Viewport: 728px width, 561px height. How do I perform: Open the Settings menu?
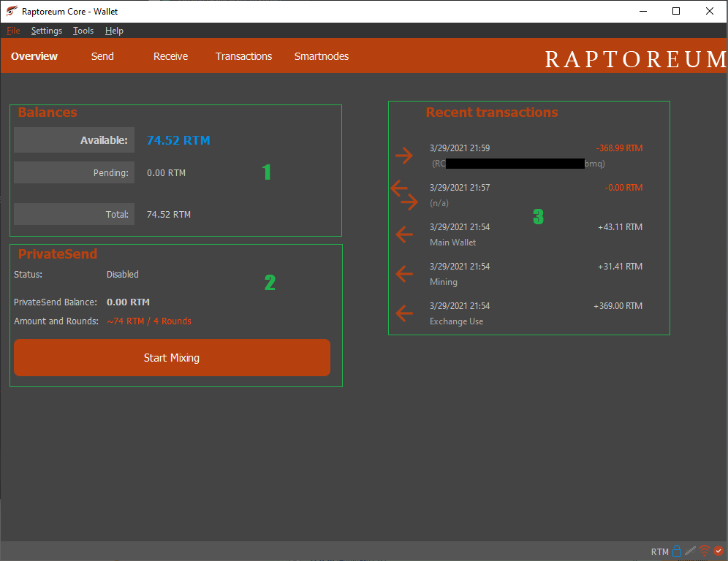coord(46,31)
